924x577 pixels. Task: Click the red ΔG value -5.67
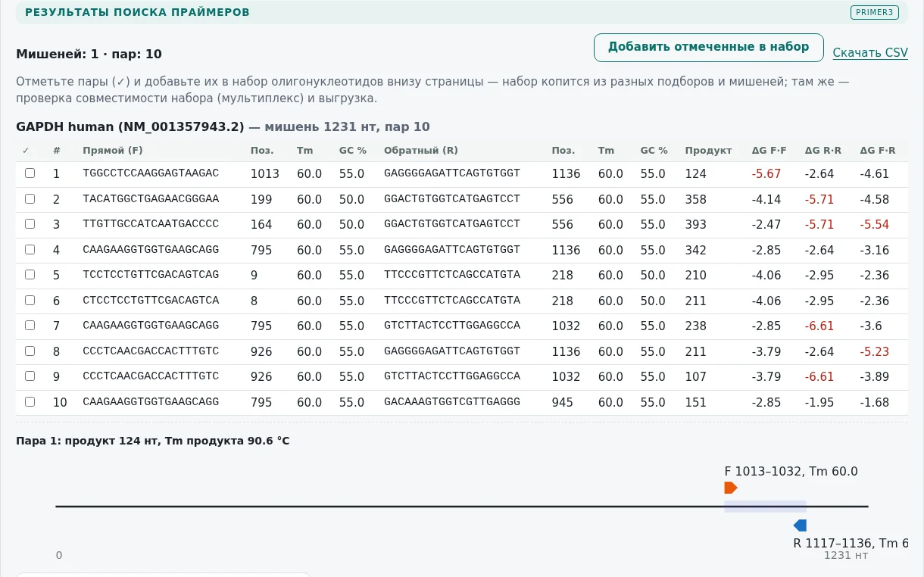click(x=766, y=173)
